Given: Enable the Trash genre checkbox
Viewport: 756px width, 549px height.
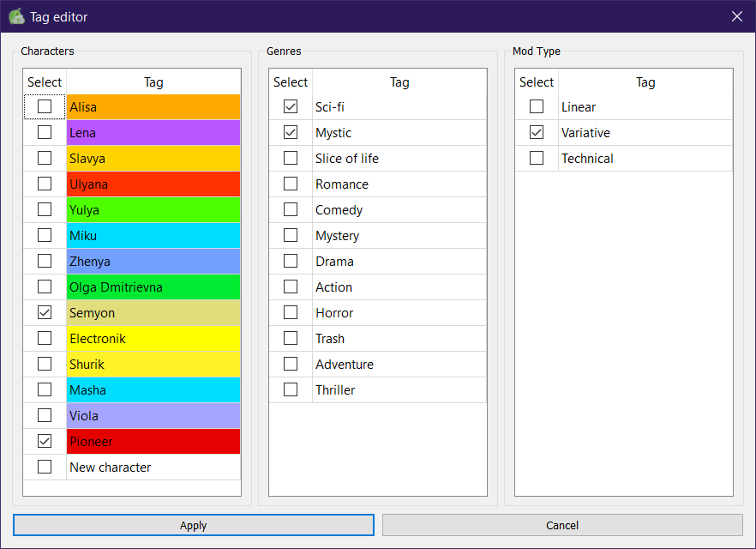Looking at the screenshot, I should 291,338.
